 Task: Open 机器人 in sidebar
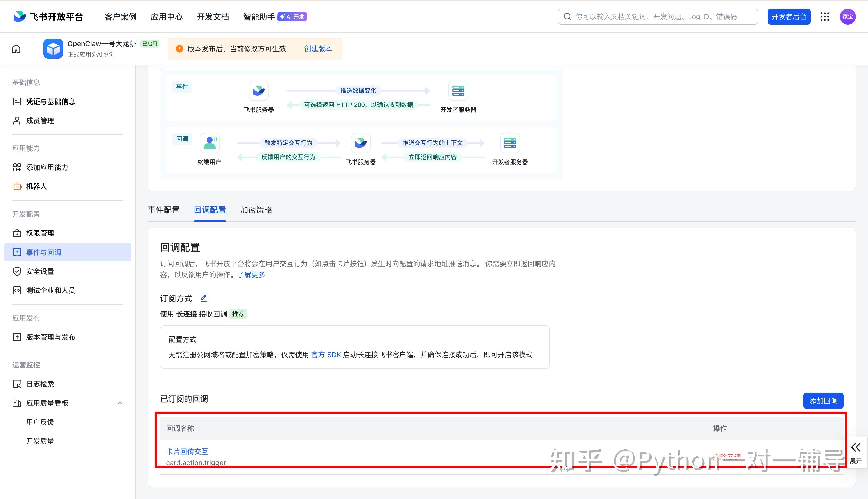coord(36,186)
